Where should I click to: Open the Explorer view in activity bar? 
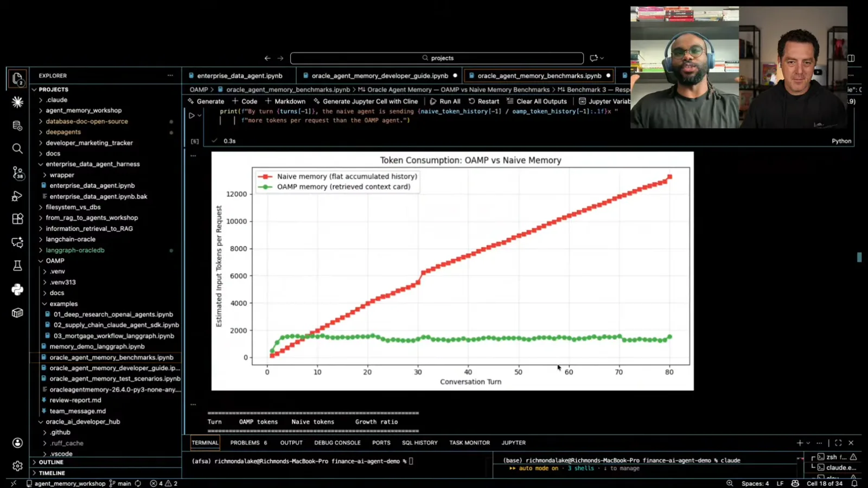[x=17, y=79]
